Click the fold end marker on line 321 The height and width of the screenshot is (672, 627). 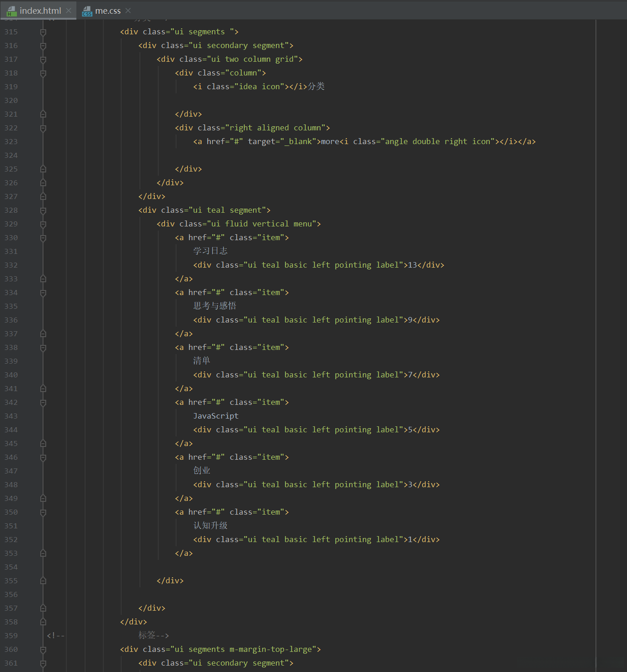(43, 114)
